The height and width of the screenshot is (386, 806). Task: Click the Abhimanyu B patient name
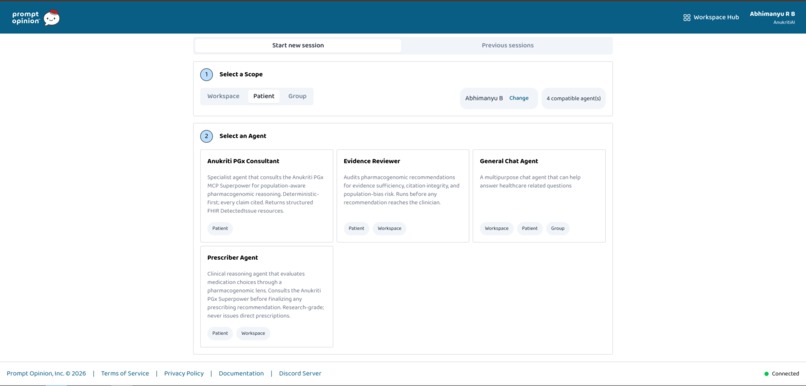pyautogui.click(x=484, y=98)
